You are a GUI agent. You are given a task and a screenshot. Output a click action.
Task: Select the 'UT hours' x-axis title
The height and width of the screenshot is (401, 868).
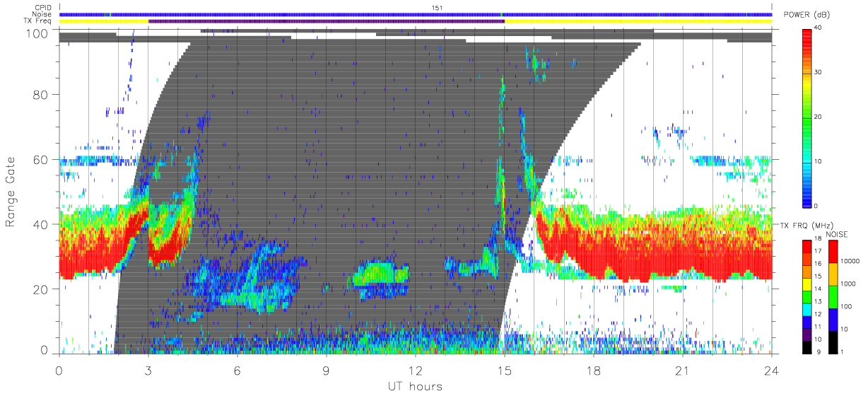[415, 386]
